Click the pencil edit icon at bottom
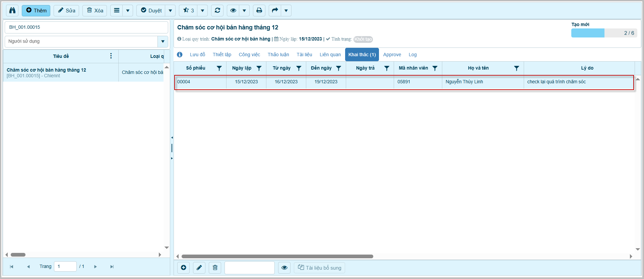644x279 pixels. point(199,268)
